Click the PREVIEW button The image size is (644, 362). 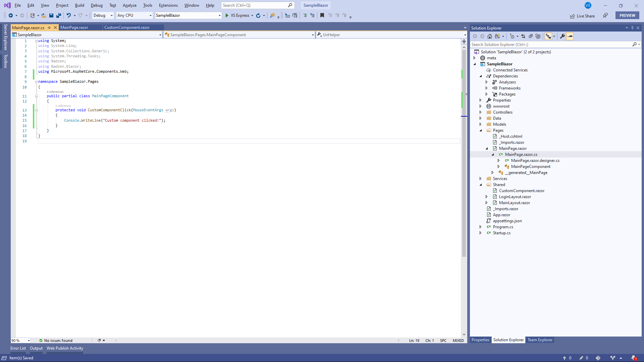[627, 15]
